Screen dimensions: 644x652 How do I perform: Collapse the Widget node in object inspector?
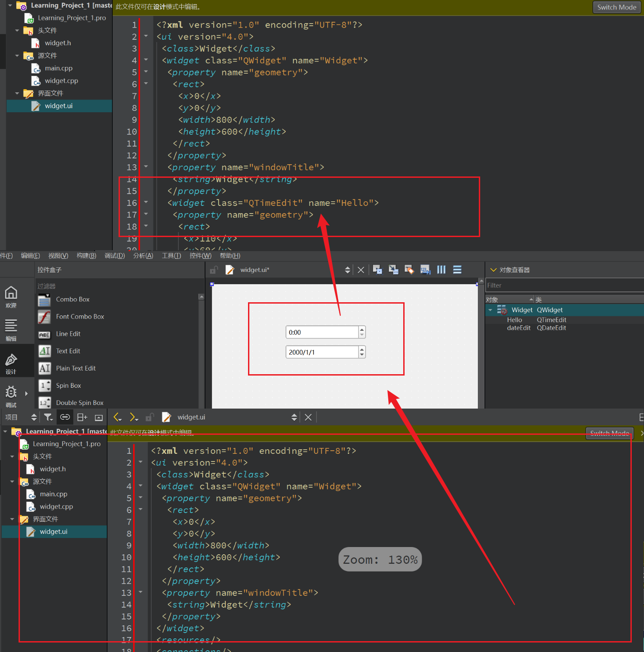[x=490, y=310]
